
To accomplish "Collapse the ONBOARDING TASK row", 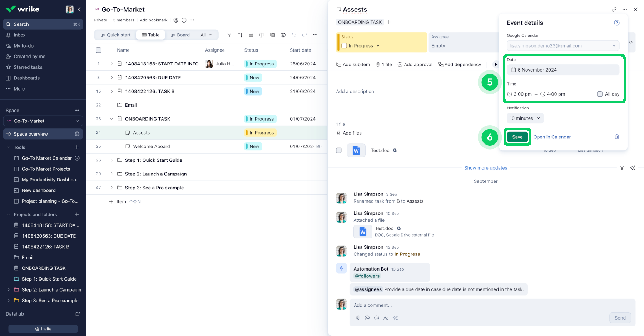I will coord(112,119).
